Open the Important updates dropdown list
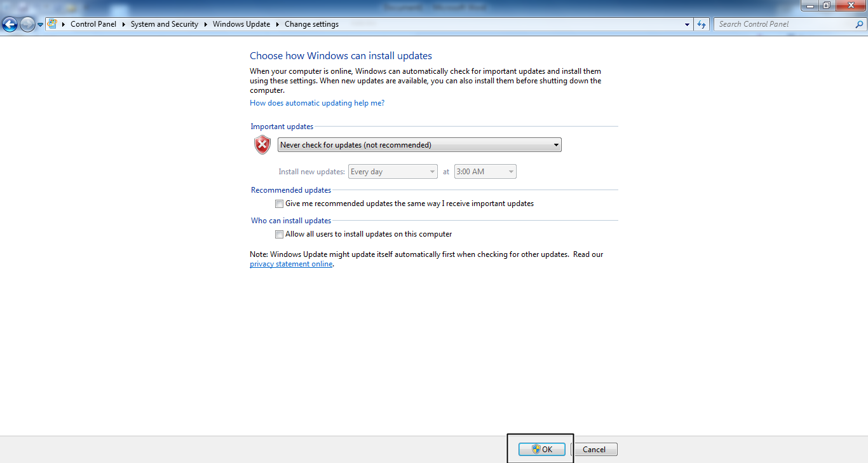 (x=419, y=145)
